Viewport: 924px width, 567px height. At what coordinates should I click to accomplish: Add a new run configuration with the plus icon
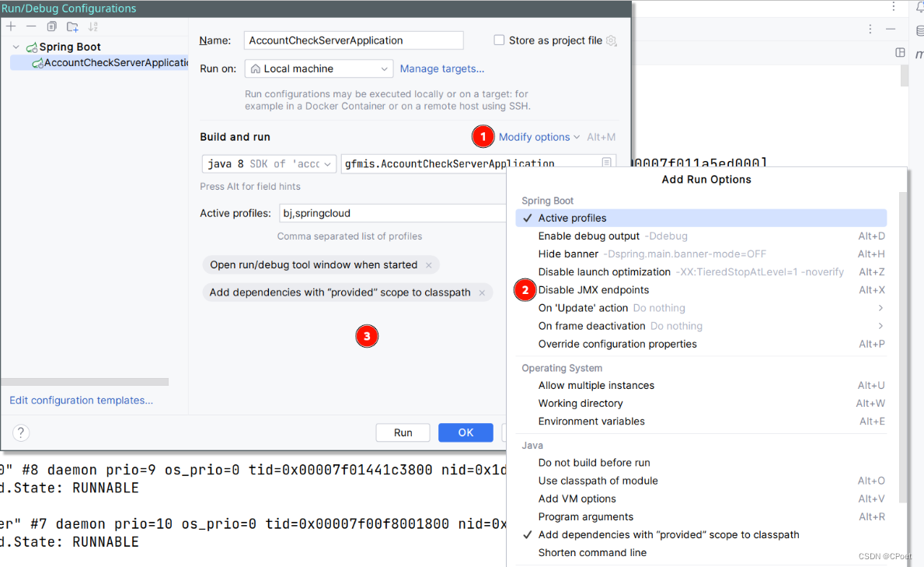click(x=11, y=26)
